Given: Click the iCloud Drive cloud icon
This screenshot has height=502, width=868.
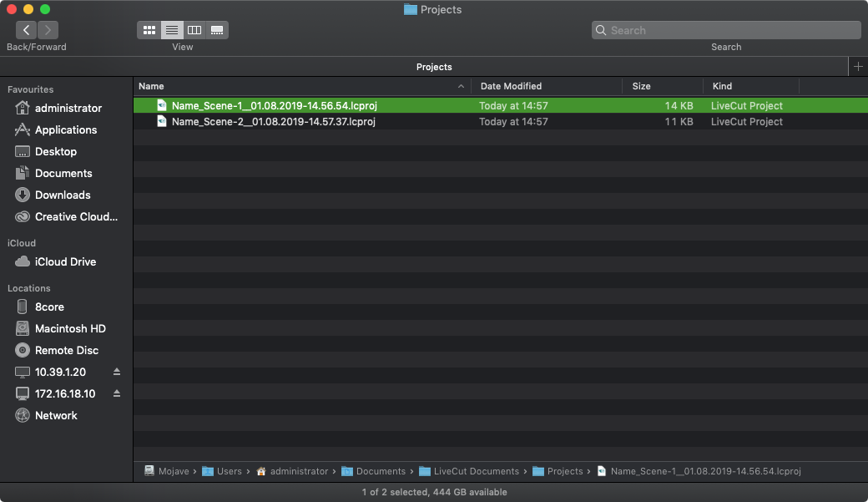Looking at the screenshot, I should coord(23,261).
